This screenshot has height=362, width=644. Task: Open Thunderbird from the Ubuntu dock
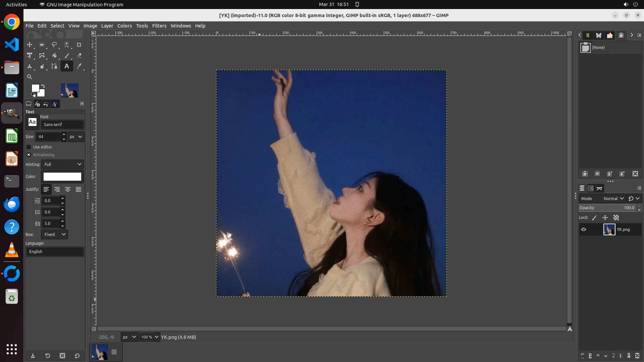coord(12,204)
